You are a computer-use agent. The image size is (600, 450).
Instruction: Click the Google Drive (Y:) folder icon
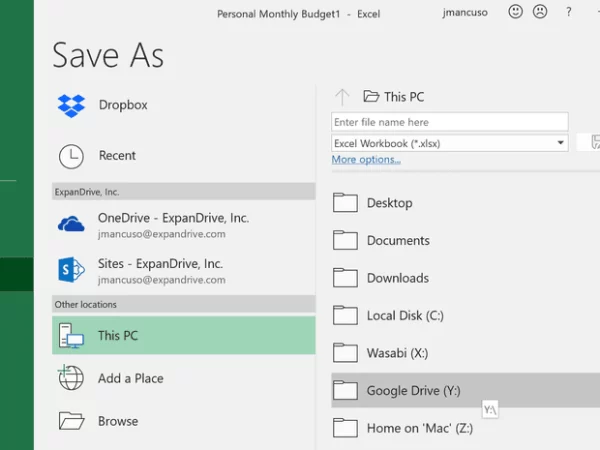click(x=345, y=390)
